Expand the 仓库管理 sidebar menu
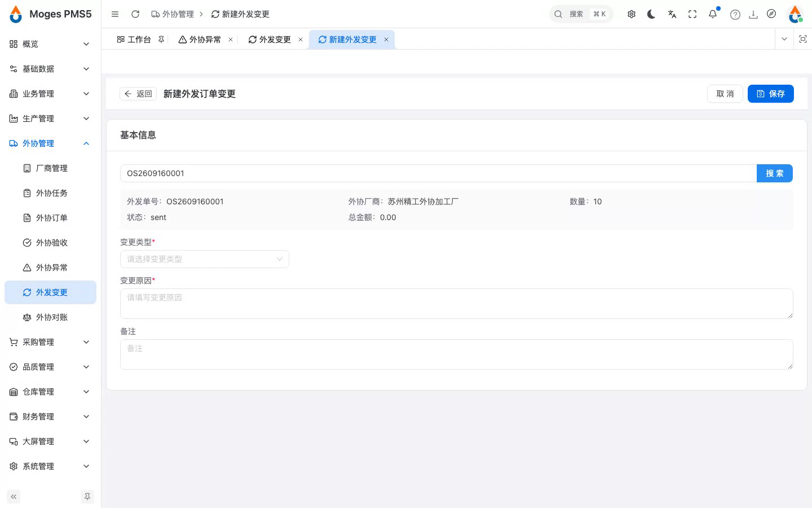Image resolution: width=812 pixels, height=508 pixels. click(x=50, y=392)
